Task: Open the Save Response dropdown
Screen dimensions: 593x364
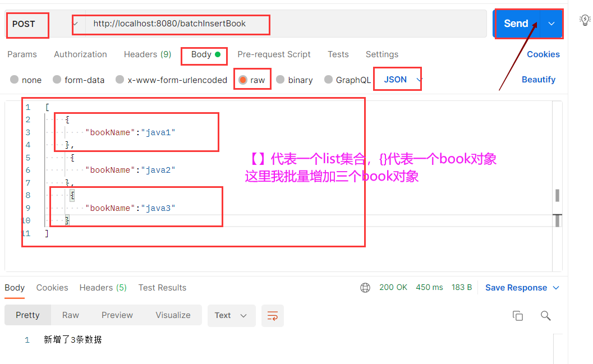Action: [x=521, y=287]
